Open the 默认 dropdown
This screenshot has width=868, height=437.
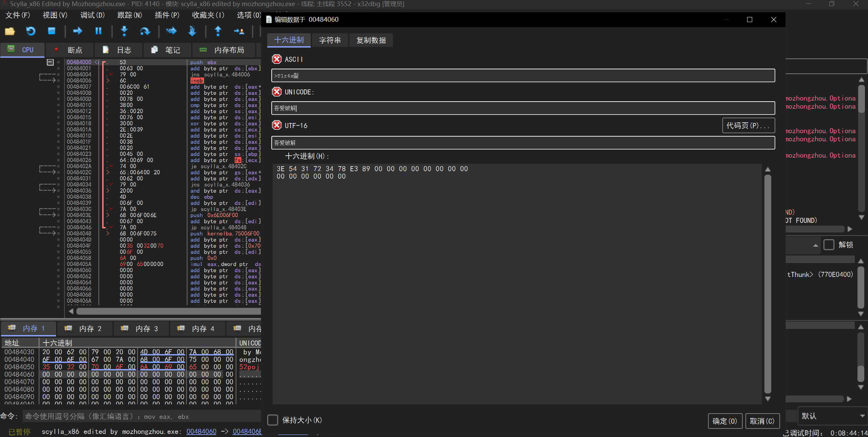point(833,416)
